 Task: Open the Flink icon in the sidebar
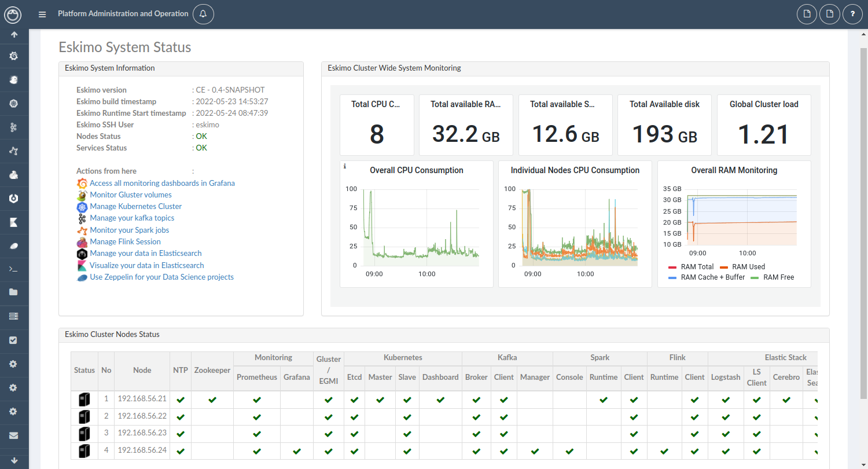click(x=14, y=175)
